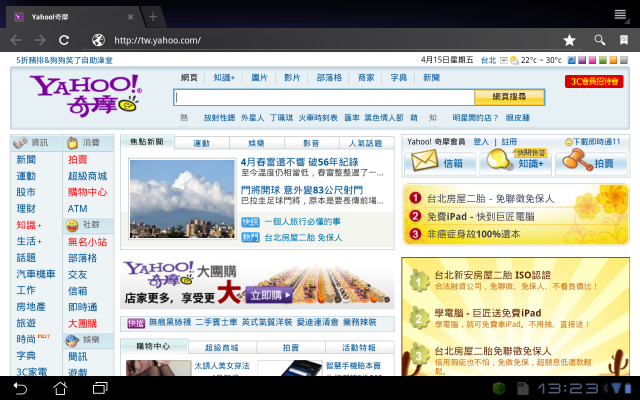Open 信箱 via the envelope icon
Screen dimensions: 640x400
click(424, 160)
